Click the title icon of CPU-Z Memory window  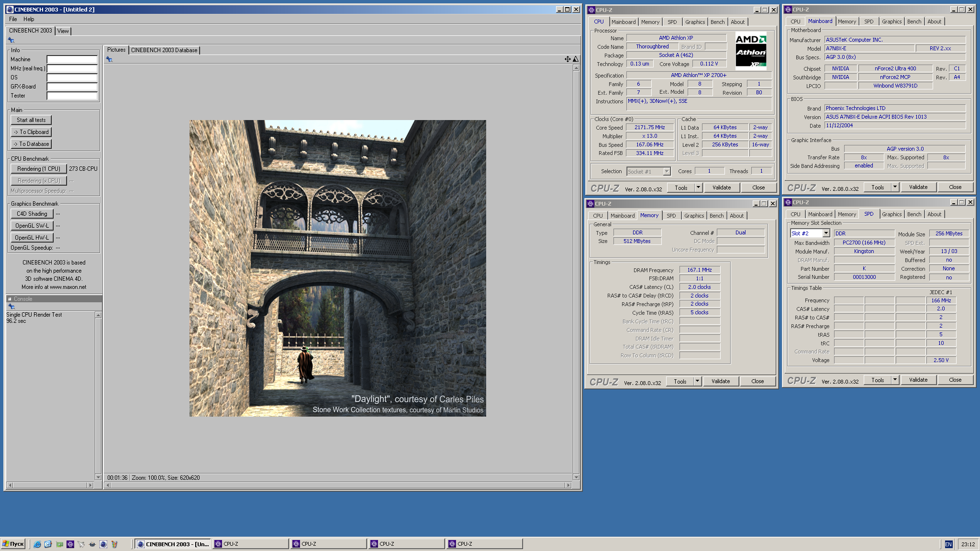pos(590,204)
